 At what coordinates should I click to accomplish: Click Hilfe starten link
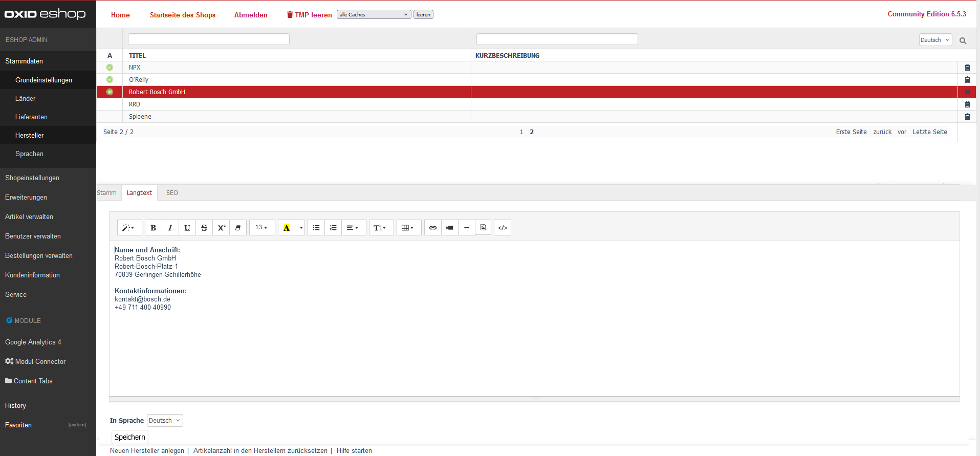354,451
